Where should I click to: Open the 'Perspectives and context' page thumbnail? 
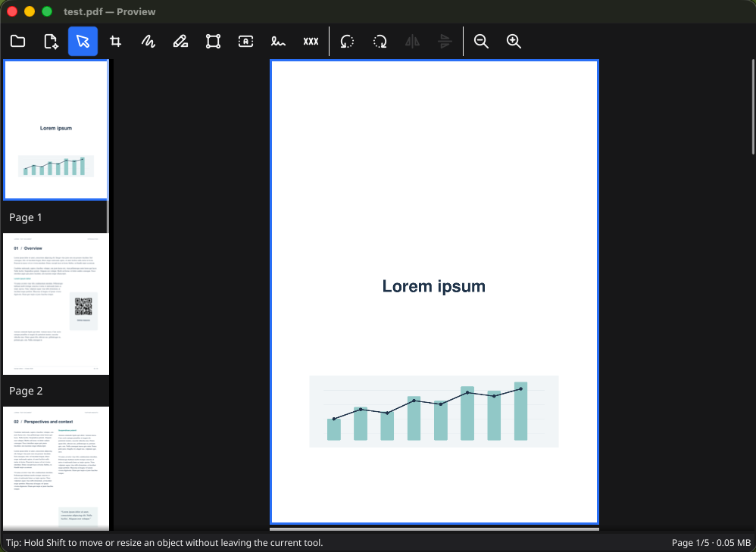pos(56,469)
